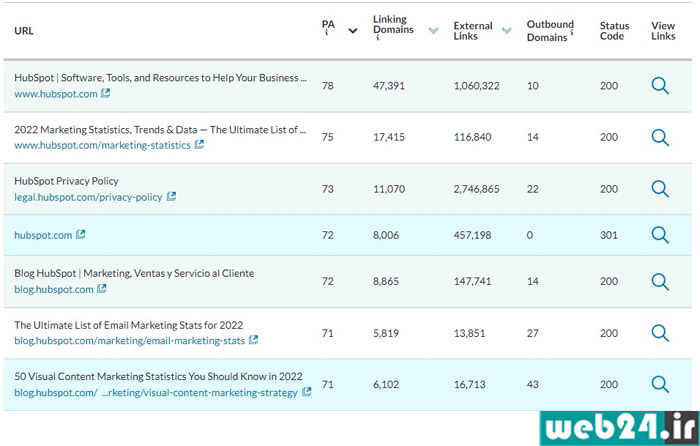Open View Links magnifier for marketing-statistics row

[x=660, y=138]
